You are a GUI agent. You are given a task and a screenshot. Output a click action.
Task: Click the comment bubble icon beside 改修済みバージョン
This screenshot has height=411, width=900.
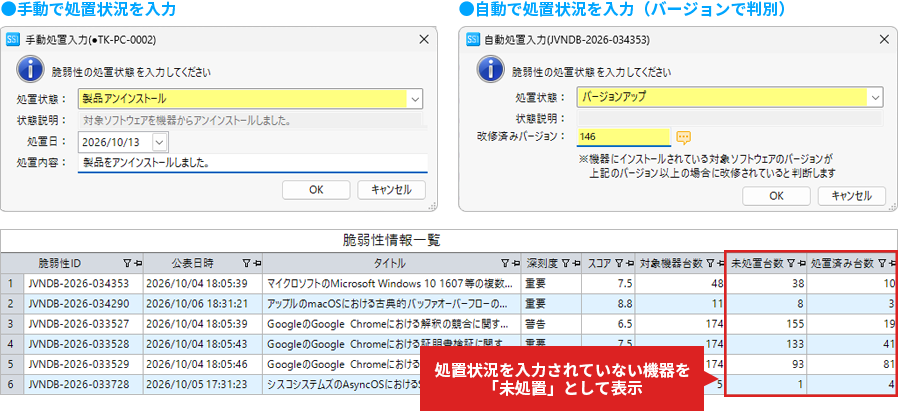pos(683,137)
